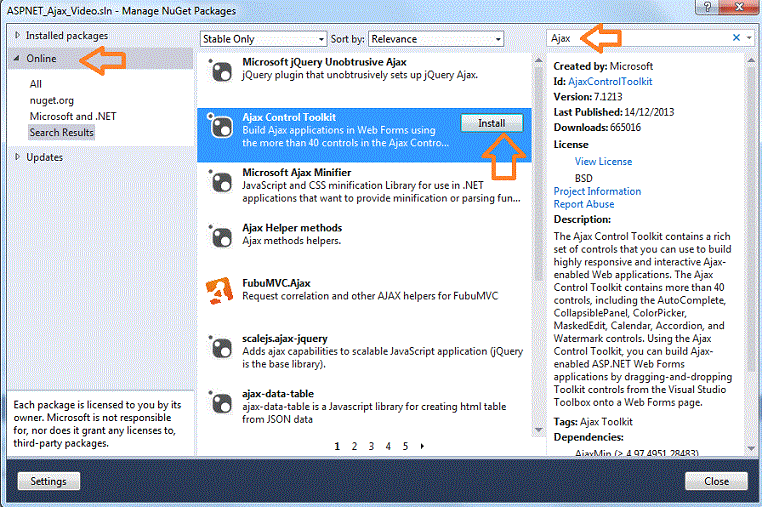Click the Ajax Control Toolkit title
Viewport: 762px width, 507px height.
click(x=289, y=117)
